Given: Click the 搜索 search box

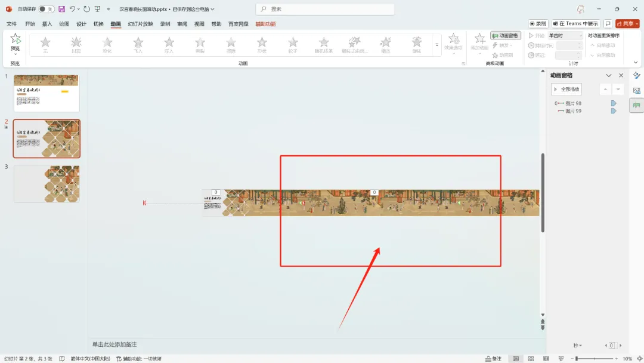Looking at the screenshot, I should (x=325, y=9).
